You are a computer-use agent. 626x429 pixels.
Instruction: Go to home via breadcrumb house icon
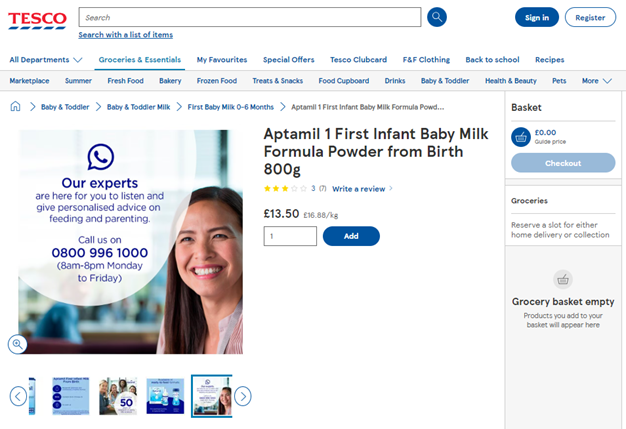15,107
